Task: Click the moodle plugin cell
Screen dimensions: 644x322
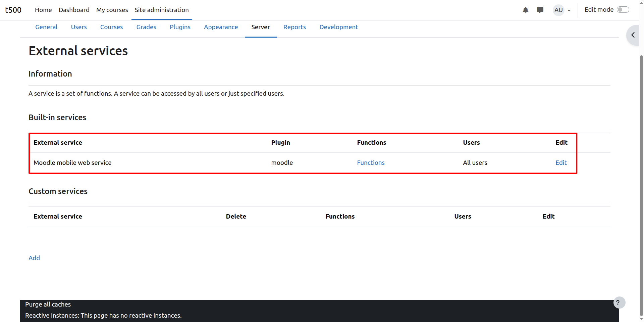Action: (282, 163)
